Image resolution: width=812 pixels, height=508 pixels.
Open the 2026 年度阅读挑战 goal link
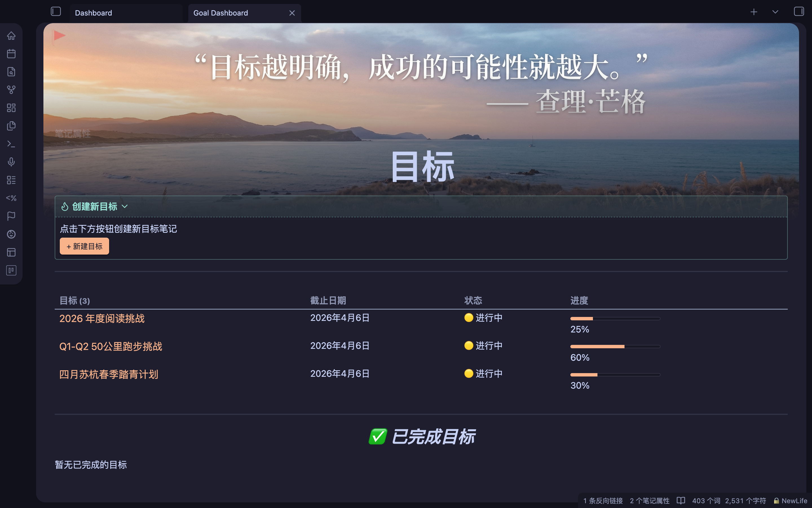pyautogui.click(x=102, y=318)
